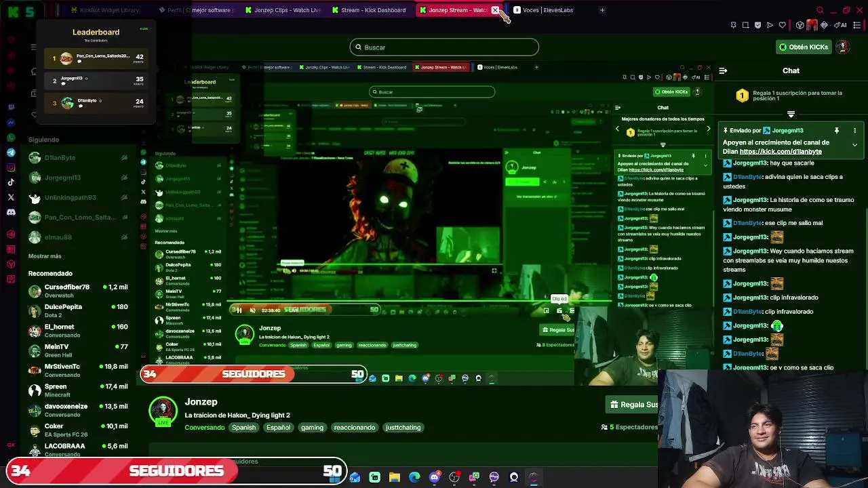Click the gaming tag under stream title

pyautogui.click(x=312, y=428)
